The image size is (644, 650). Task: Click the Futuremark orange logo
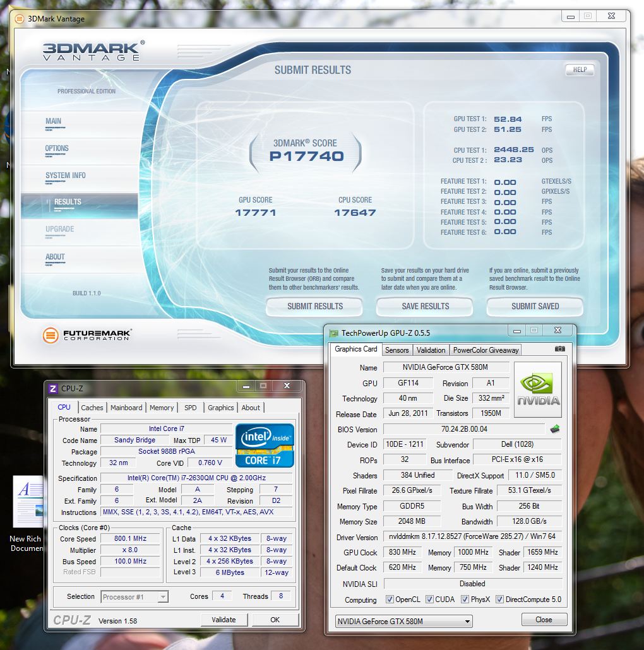(50, 335)
